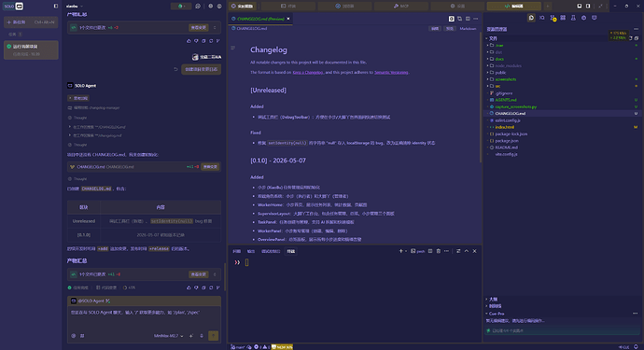Switch the editor to preview mode button
The height and width of the screenshot is (350, 644).
(450, 28)
